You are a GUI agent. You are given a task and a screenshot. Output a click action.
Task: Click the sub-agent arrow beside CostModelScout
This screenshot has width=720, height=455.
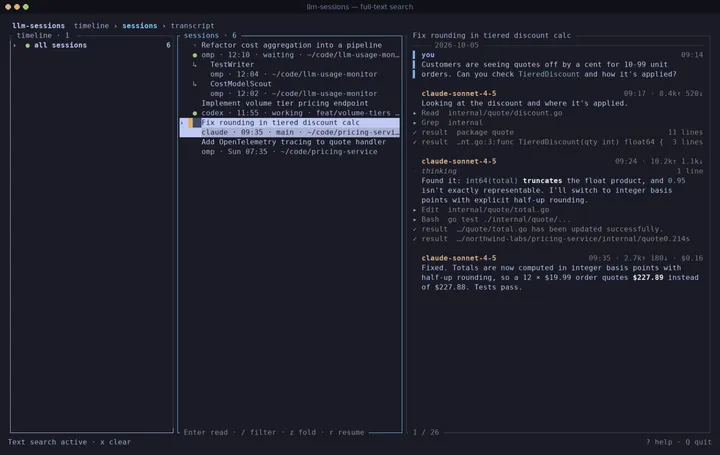point(195,84)
